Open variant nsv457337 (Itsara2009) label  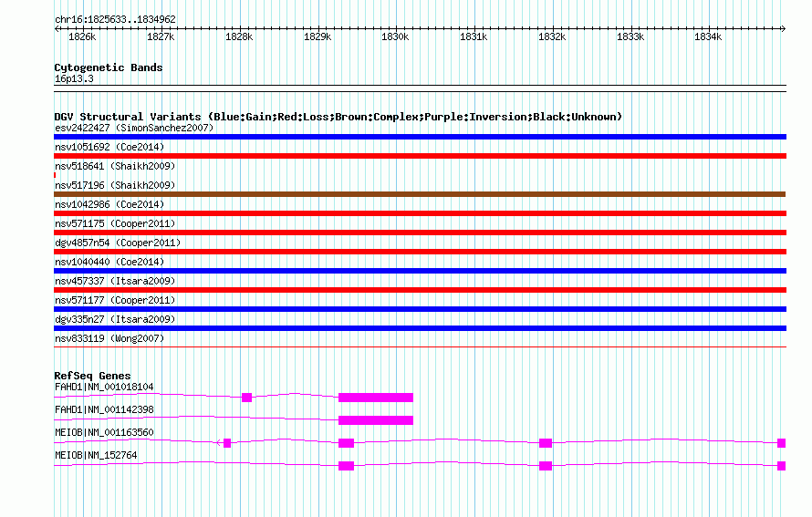(x=115, y=281)
